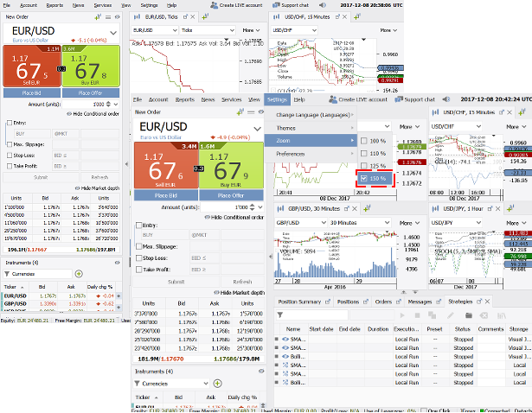The height and width of the screenshot is (413, 532).
Task: Click add-chart icon in background New Order panel
Action: pyautogui.click(x=98, y=16)
